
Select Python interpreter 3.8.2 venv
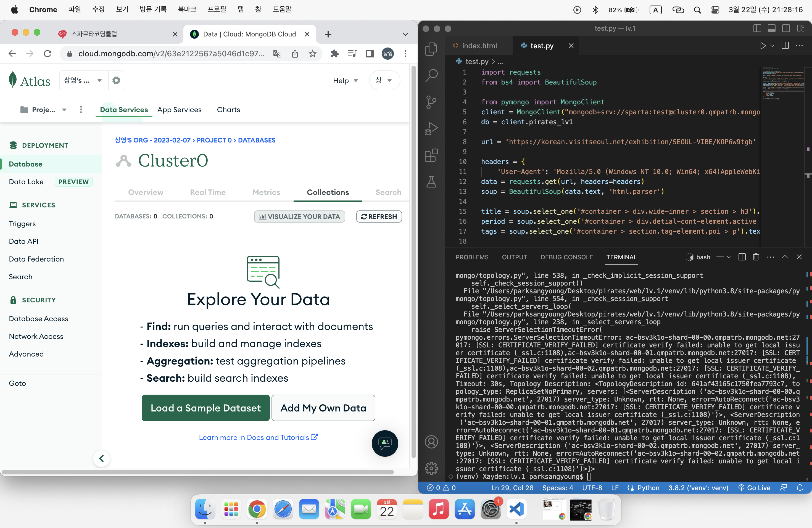698,488
